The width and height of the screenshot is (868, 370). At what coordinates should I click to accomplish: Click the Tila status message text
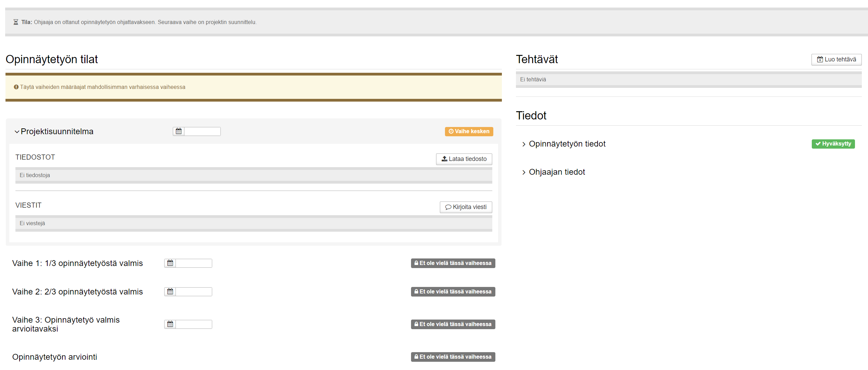[x=139, y=22]
